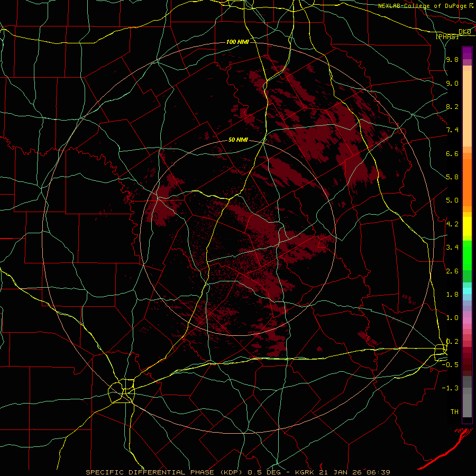Select the 3.4 value on the color scale
This screenshot has width=476, height=476.
tap(452, 248)
